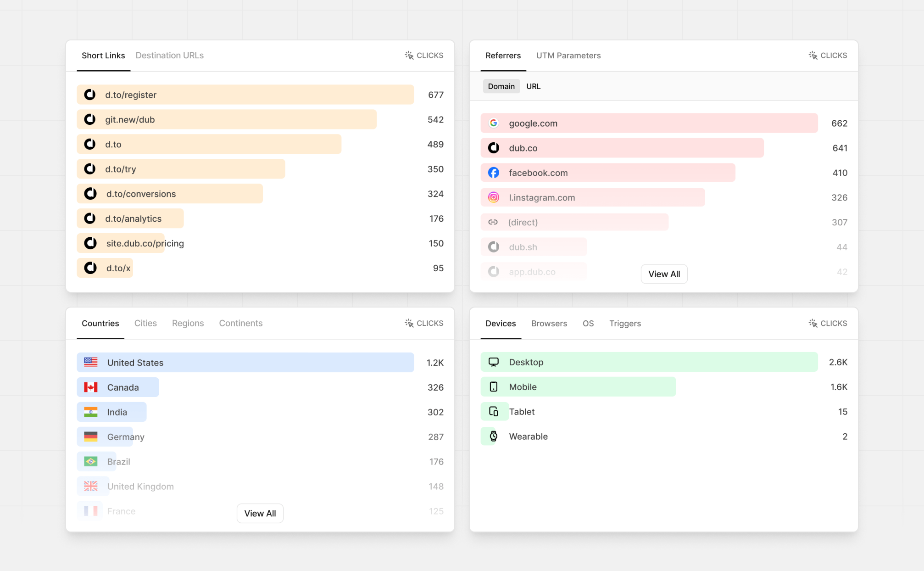
Task: Click the Wearable watch icon
Action: click(x=493, y=436)
